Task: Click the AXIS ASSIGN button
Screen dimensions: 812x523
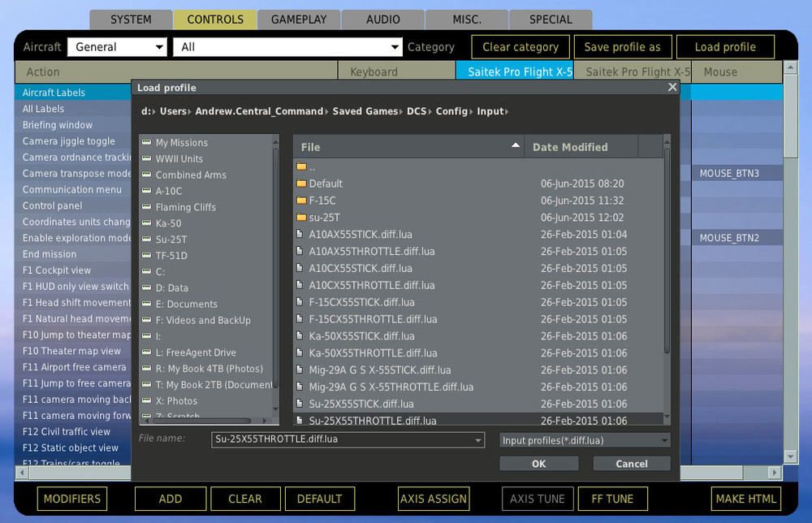Action: pyautogui.click(x=434, y=499)
